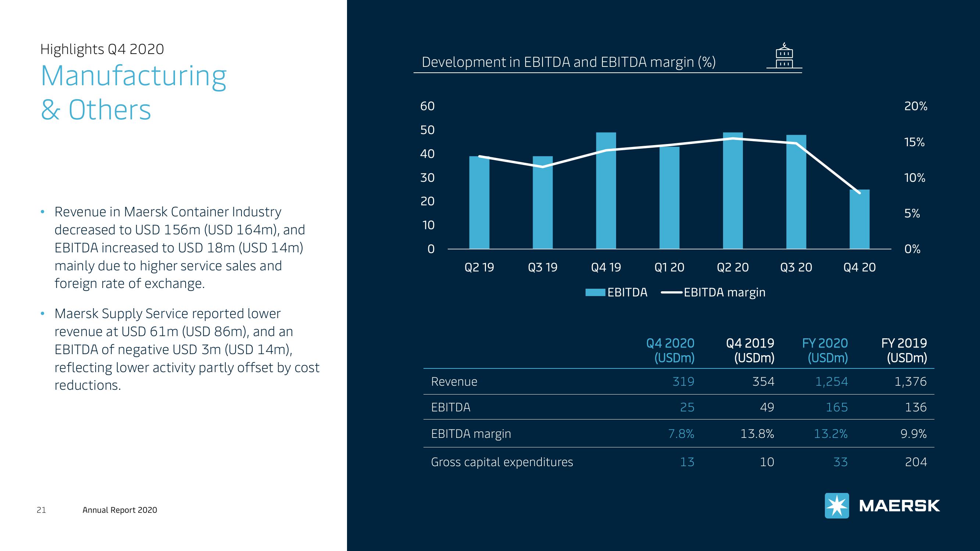Click the capital expenditures value 33

pos(841,462)
